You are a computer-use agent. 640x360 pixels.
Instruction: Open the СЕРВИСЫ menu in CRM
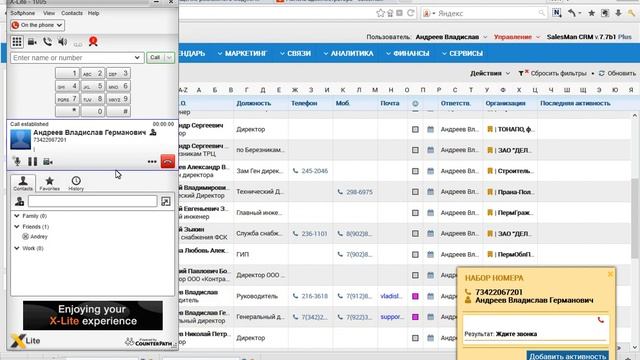pyautogui.click(x=462, y=53)
